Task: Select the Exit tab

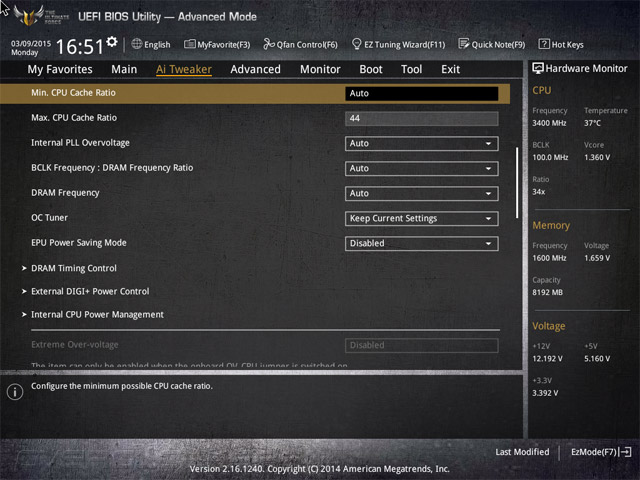Action: click(451, 69)
